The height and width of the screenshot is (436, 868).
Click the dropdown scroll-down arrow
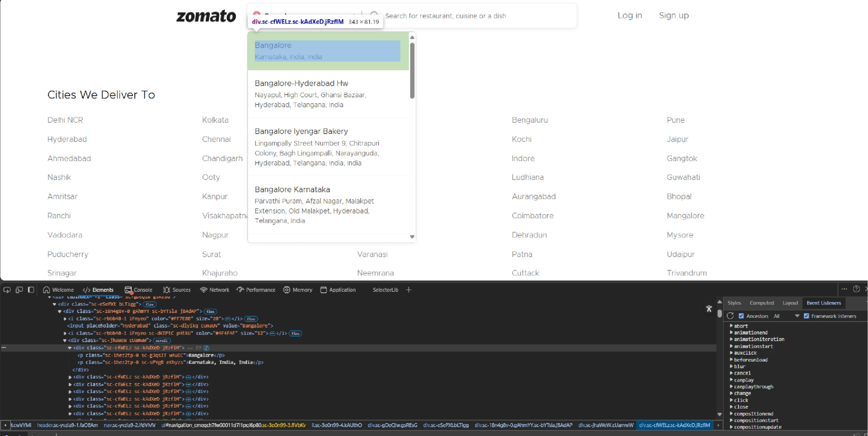point(412,237)
